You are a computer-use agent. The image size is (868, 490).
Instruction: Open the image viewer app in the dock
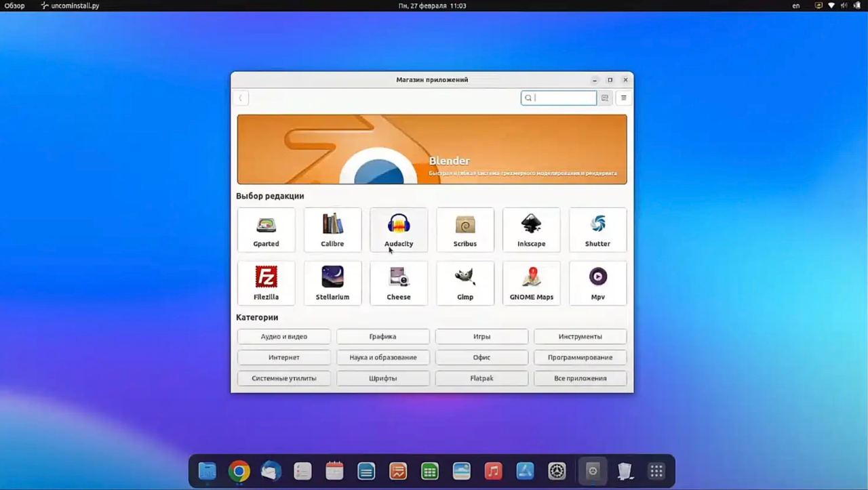[x=462, y=471]
